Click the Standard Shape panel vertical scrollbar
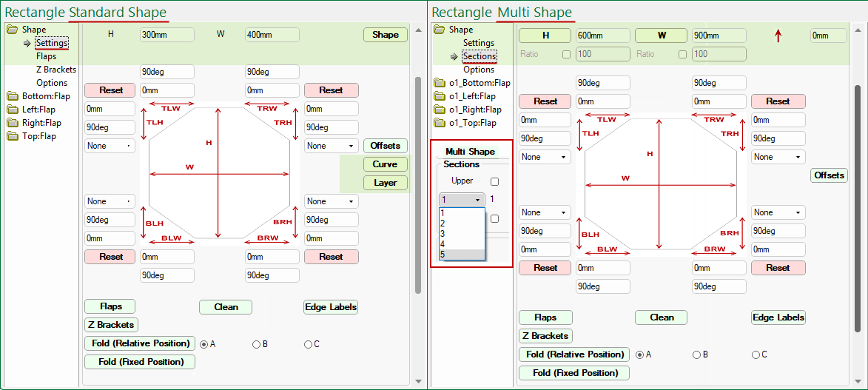Image resolution: width=868 pixels, height=390 pixels. coord(418,185)
